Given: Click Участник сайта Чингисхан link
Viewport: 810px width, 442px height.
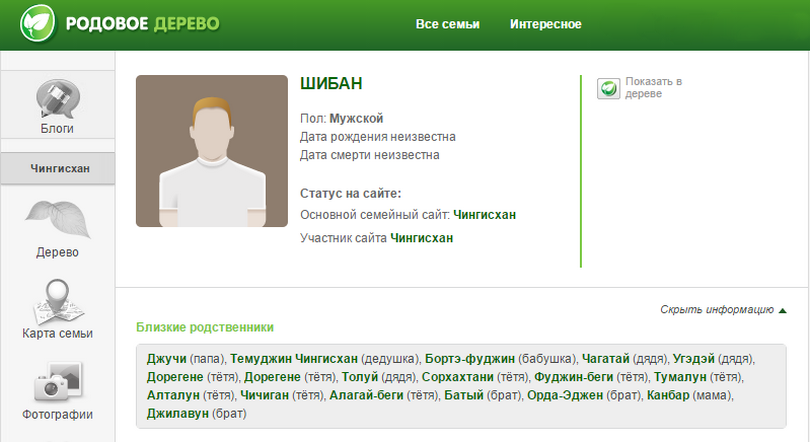Looking at the screenshot, I should pos(421,238).
